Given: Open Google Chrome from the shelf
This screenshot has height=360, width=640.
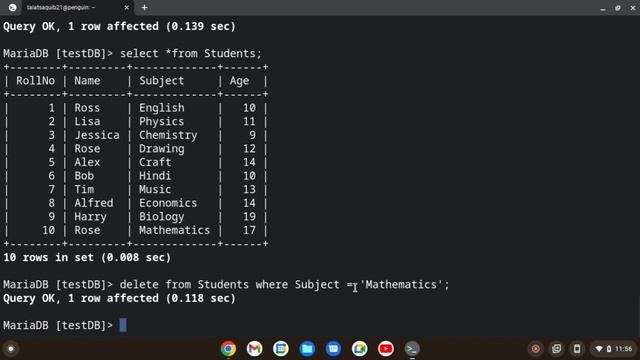Looking at the screenshot, I should tap(228, 349).
